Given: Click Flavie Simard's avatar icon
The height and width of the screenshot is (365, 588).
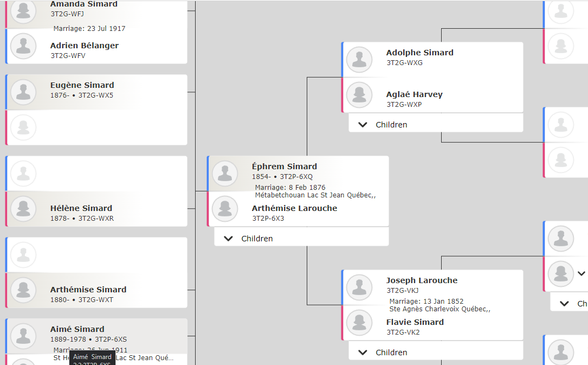Looking at the screenshot, I should coord(359,323).
